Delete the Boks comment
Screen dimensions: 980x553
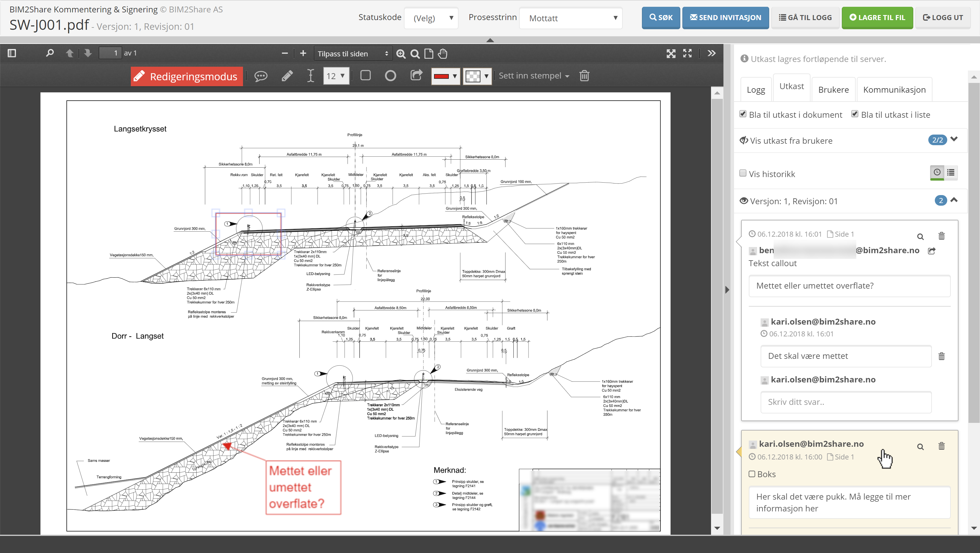pyautogui.click(x=942, y=446)
